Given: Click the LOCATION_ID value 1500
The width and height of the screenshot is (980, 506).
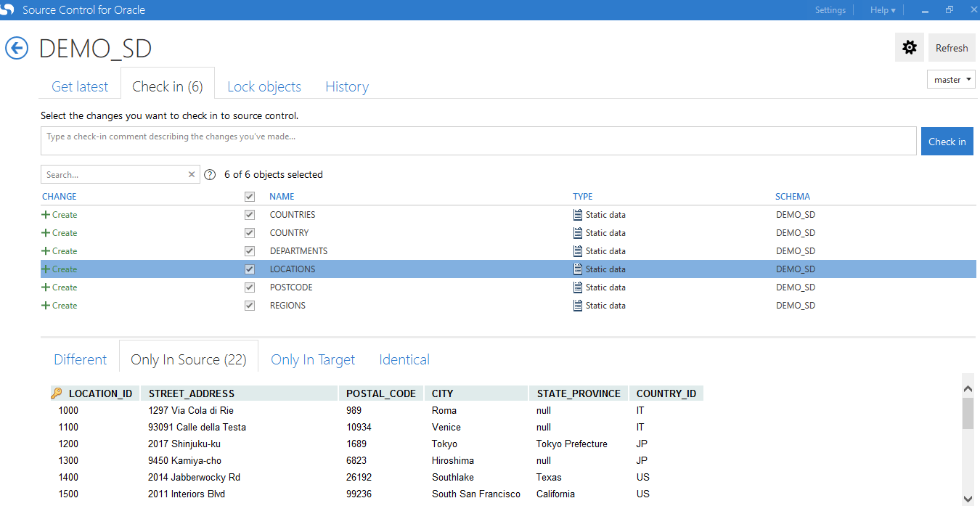Looking at the screenshot, I should [68, 494].
